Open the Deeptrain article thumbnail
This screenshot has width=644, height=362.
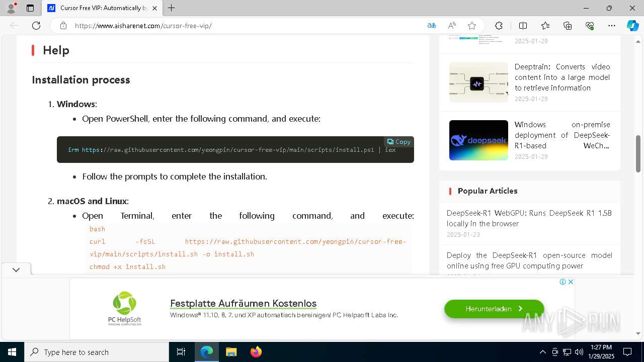coord(478,82)
